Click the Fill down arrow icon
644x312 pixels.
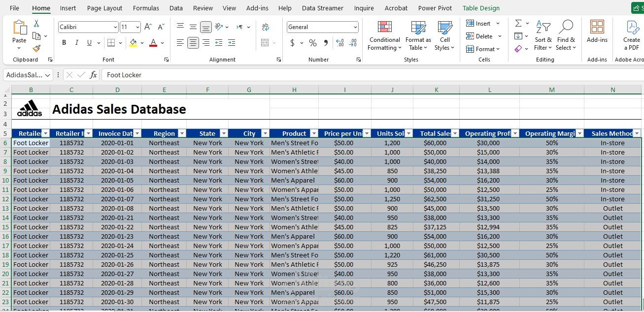click(x=518, y=36)
